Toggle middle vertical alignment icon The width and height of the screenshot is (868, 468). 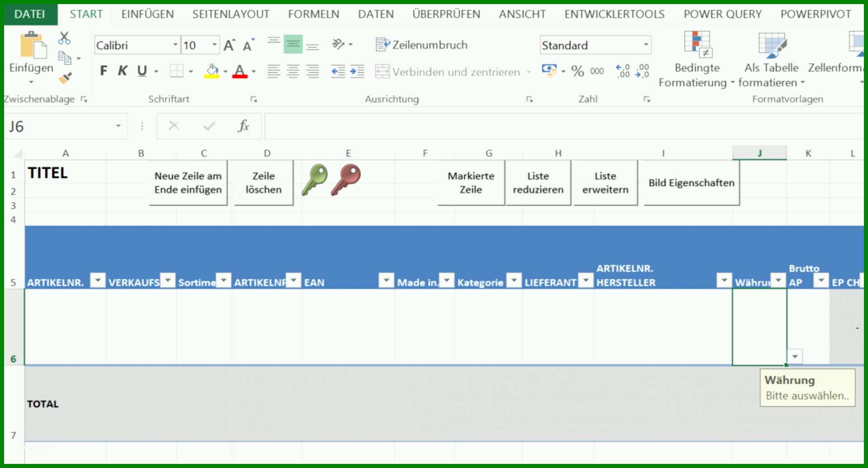(x=293, y=44)
